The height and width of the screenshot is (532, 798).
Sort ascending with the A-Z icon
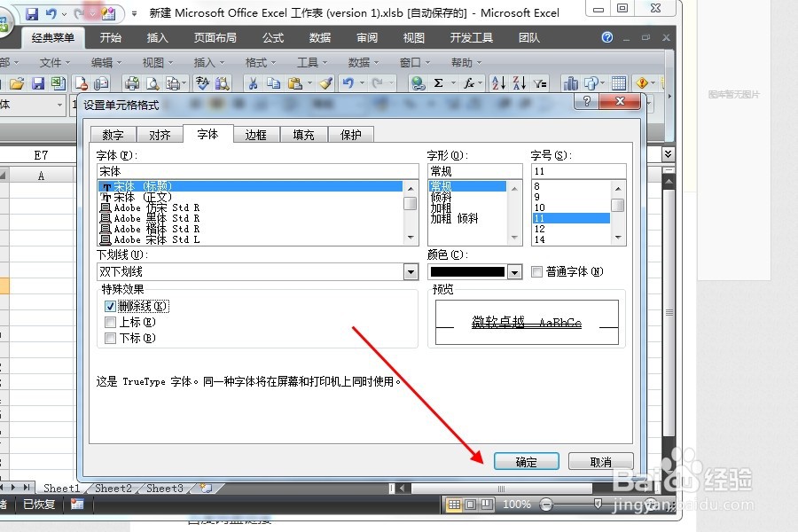[x=498, y=83]
